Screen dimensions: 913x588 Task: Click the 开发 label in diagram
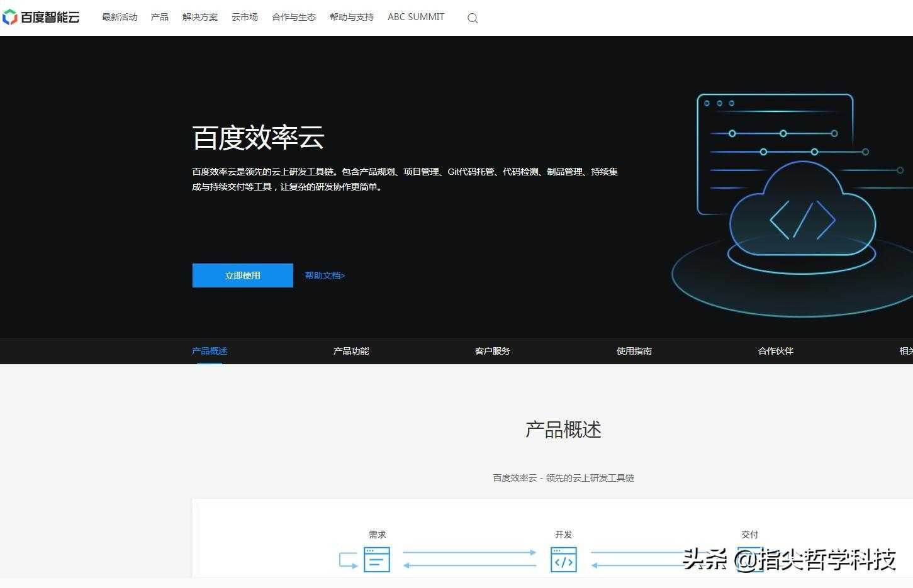tap(564, 535)
